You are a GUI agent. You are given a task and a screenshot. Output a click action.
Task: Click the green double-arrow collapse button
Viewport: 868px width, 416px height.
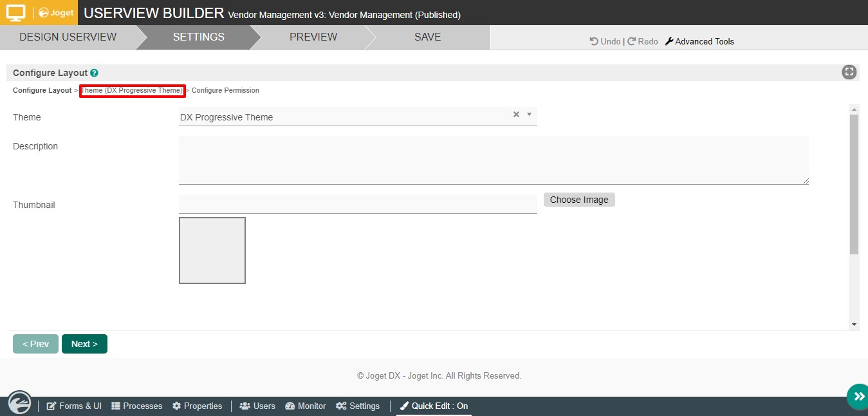tap(858, 396)
